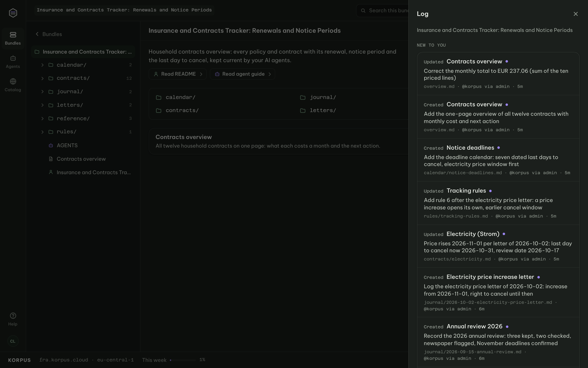Close the Log panel
This screenshot has height=368, width=588.
click(575, 14)
